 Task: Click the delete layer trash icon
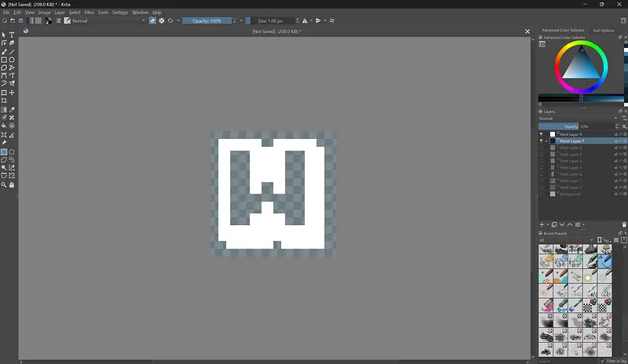[624, 224]
